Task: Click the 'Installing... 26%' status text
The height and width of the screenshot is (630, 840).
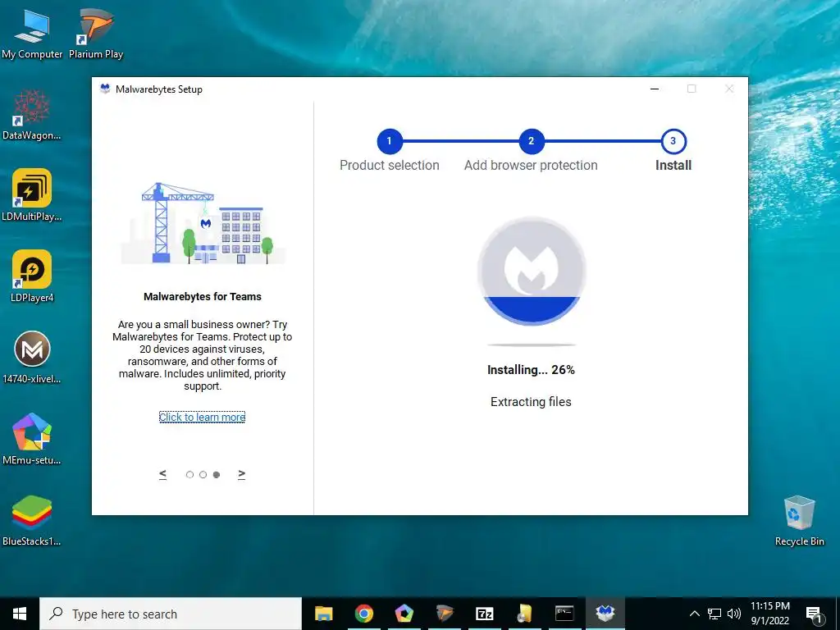Action: coord(531,370)
